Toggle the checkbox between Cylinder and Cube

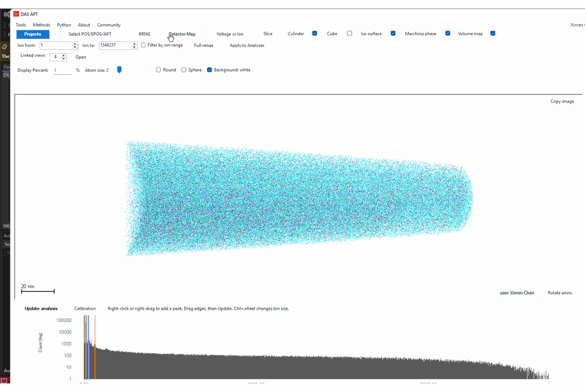tap(314, 33)
